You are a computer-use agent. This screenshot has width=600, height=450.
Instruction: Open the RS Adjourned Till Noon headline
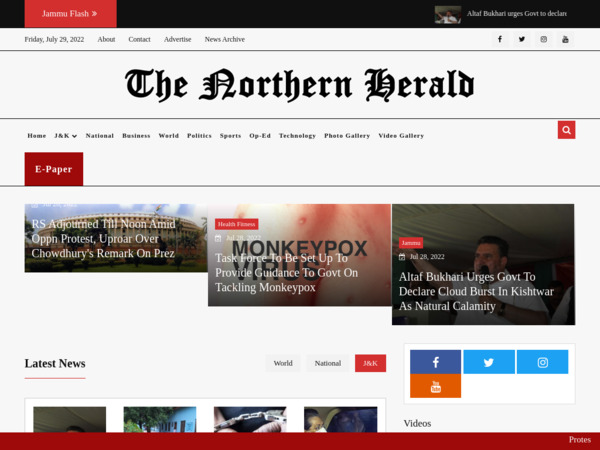tap(103, 239)
